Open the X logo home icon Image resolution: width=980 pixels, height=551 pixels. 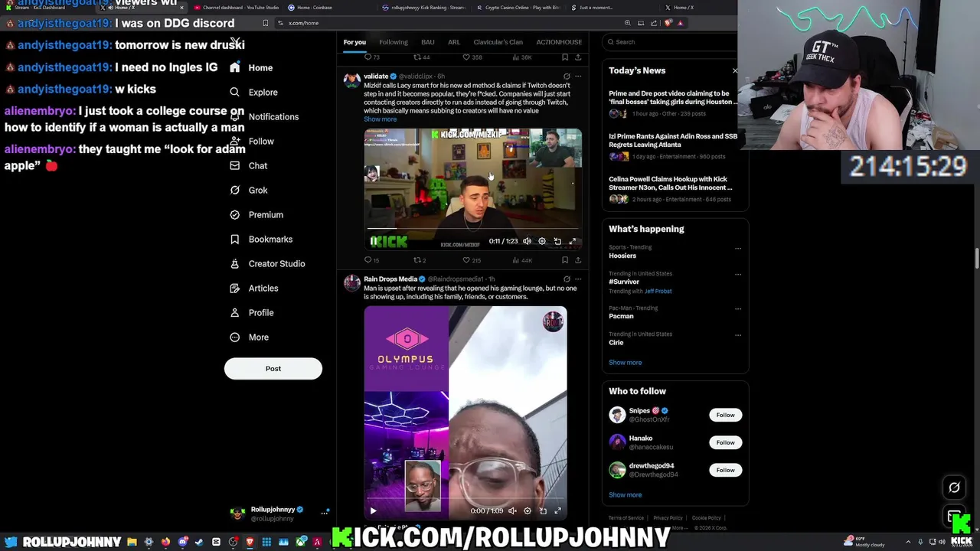[x=236, y=42]
